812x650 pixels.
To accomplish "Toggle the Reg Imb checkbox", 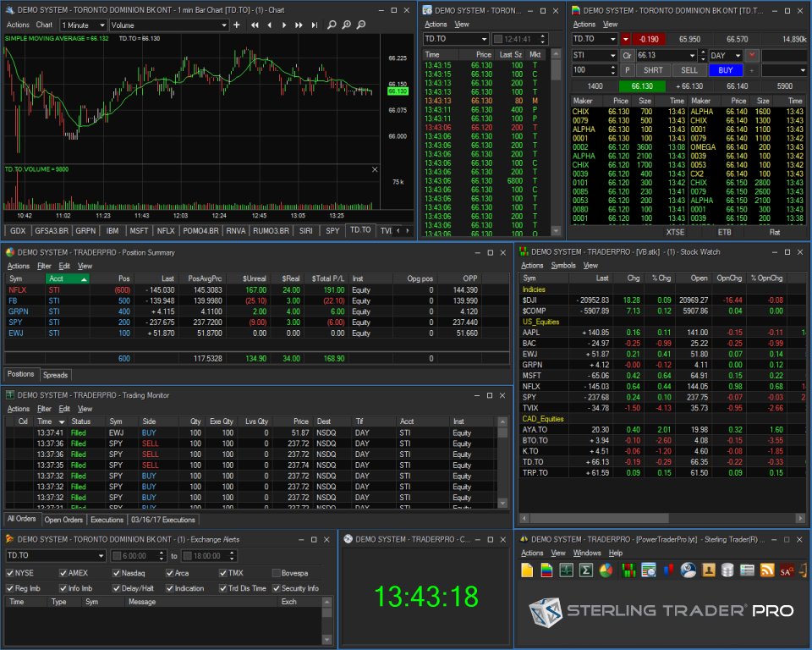I will click(x=10, y=588).
